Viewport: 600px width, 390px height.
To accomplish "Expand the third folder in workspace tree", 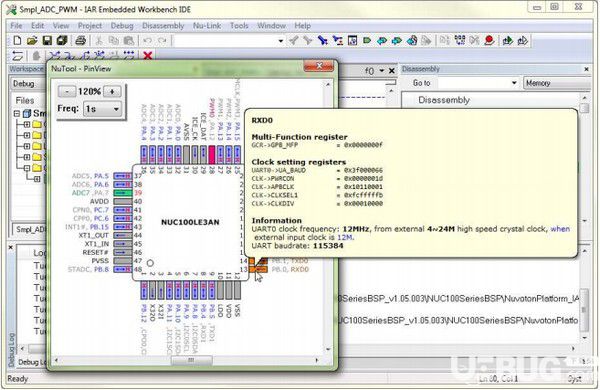I will coord(27,146).
